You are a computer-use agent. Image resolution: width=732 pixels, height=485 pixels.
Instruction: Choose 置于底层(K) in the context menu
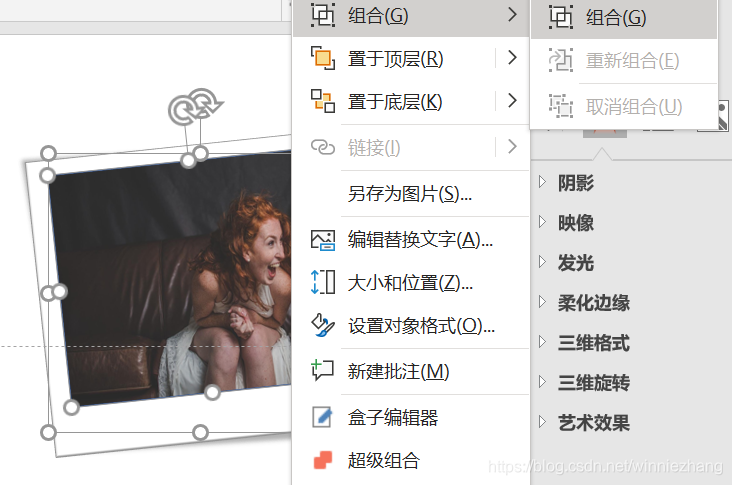(411, 101)
